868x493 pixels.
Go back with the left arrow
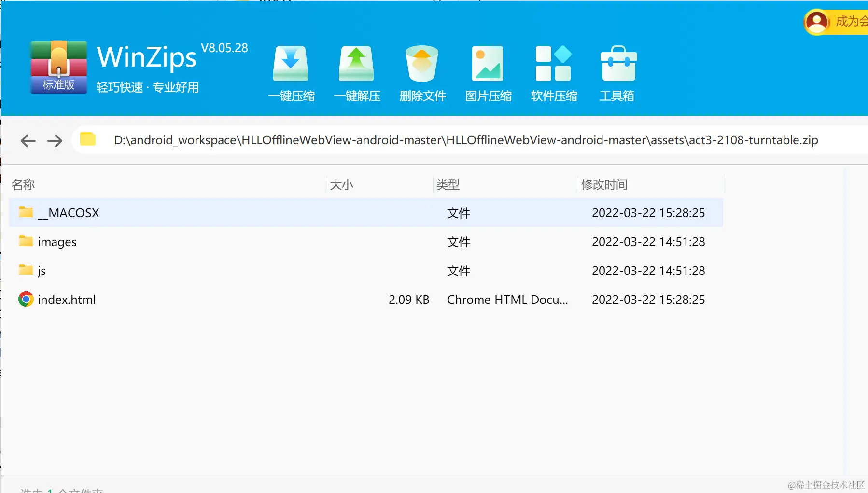pyautogui.click(x=28, y=140)
